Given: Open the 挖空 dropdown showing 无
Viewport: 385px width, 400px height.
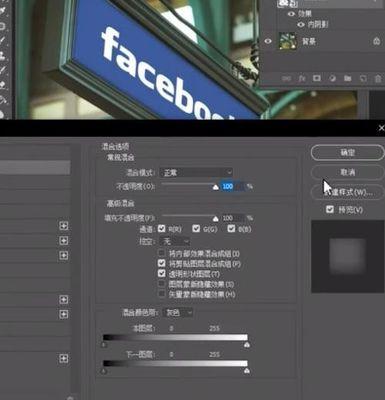Looking at the screenshot, I should pos(175,241).
